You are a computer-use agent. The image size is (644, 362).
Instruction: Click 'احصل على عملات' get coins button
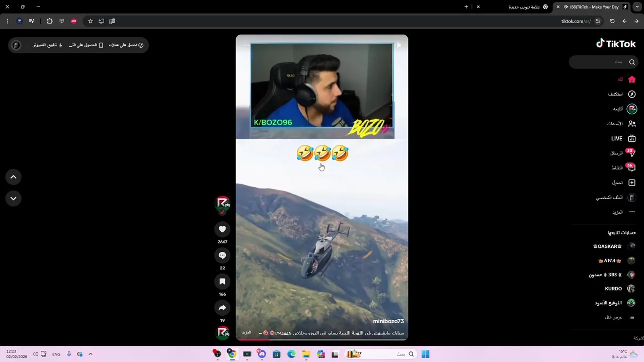pyautogui.click(x=126, y=45)
